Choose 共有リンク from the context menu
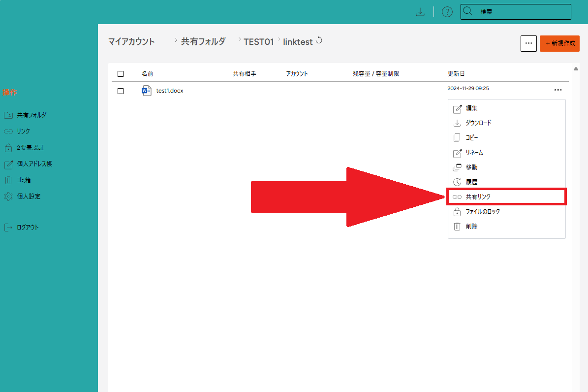Screen dimensions: 588x392 (x=478, y=196)
